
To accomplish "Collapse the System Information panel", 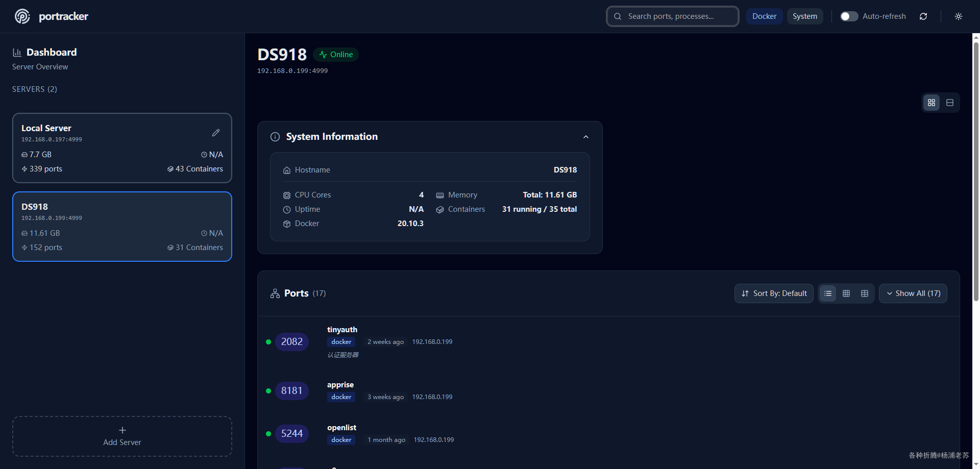I will pyautogui.click(x=586, y=137).
